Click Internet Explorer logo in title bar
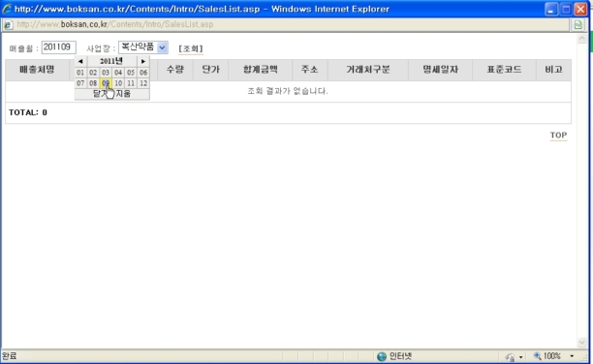The width and height of the screenshot is (593, 364). pos(7,9)
